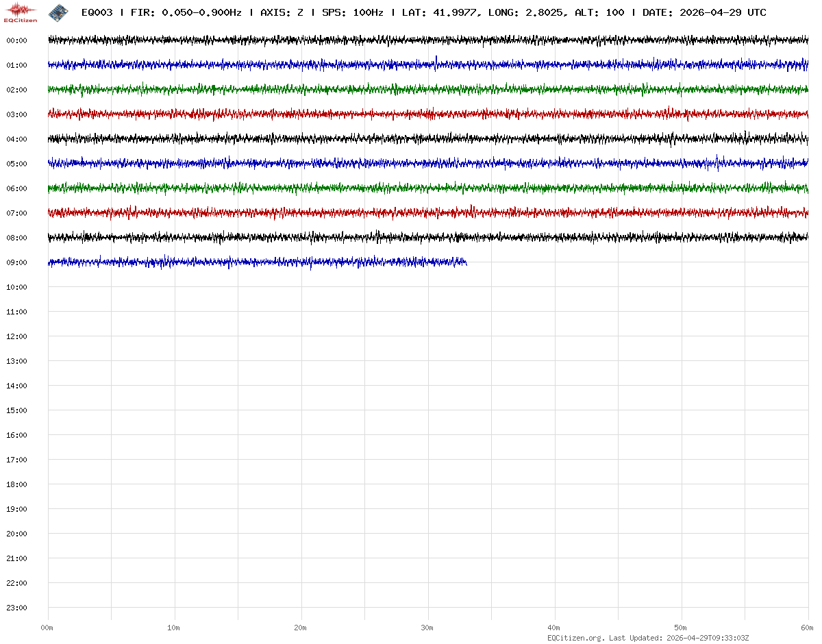Select the EQ003 station ID in header
This screenshot has width=822, height=644.
click(x=97, y=13)
